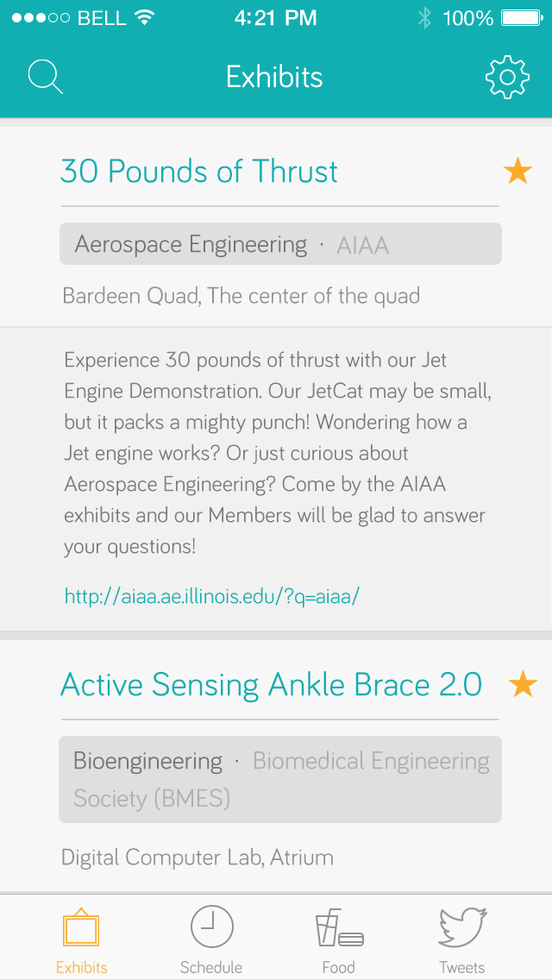This screenshot has width=552, height=980.
Task: Open the Tweets bird icon
Action: [461, 927]
